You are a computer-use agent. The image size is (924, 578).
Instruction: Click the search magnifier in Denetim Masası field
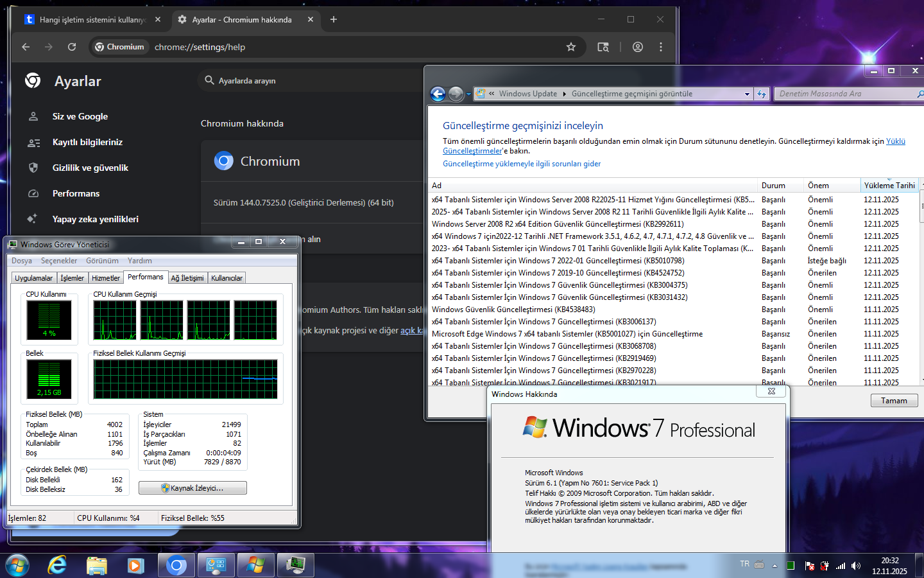pos(920,94)
